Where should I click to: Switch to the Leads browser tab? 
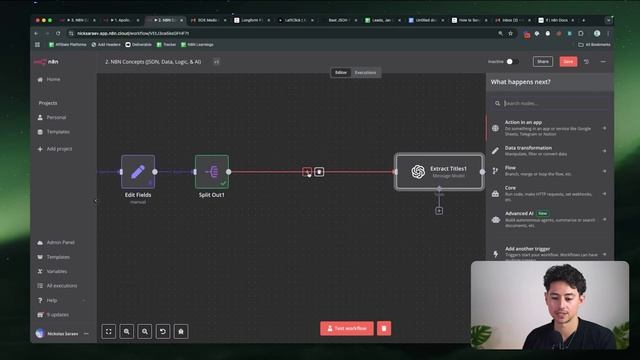click(382, 20)
